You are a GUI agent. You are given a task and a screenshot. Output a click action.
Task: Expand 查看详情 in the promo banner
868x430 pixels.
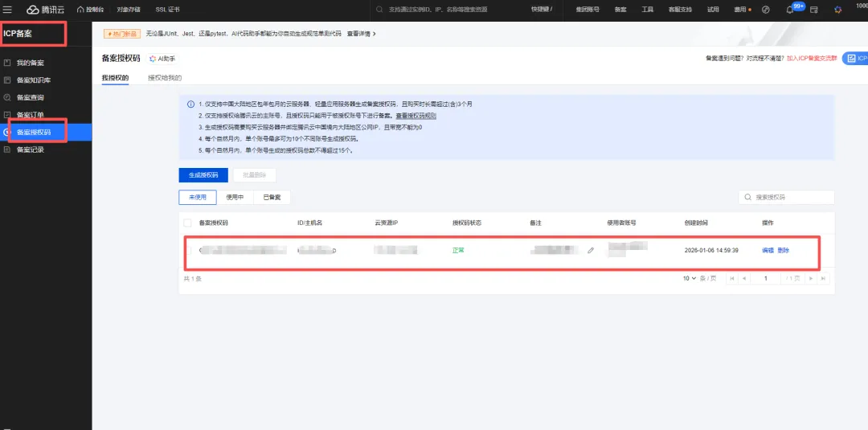point(361,34)
